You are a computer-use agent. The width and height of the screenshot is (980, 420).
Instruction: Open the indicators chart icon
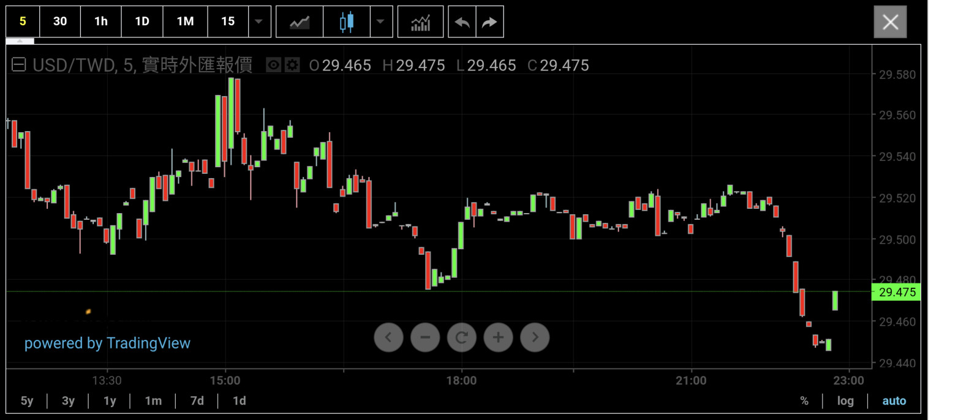[x=420, y=22]
